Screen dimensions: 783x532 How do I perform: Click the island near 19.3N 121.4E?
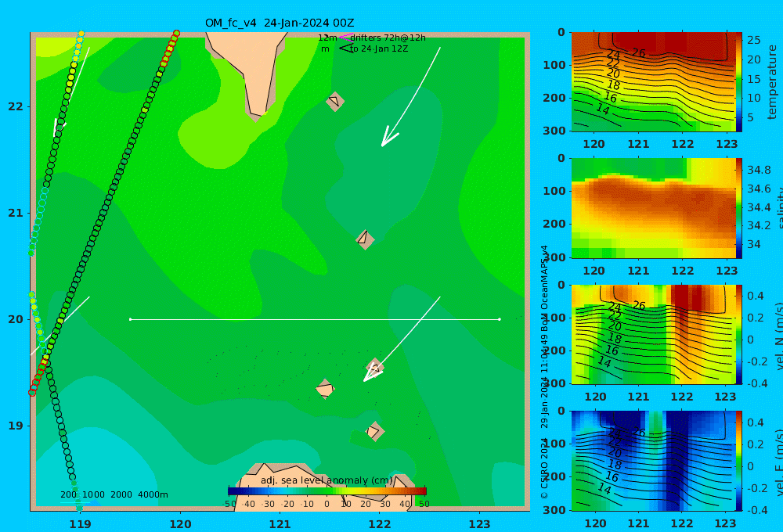[x=325, y=389]
